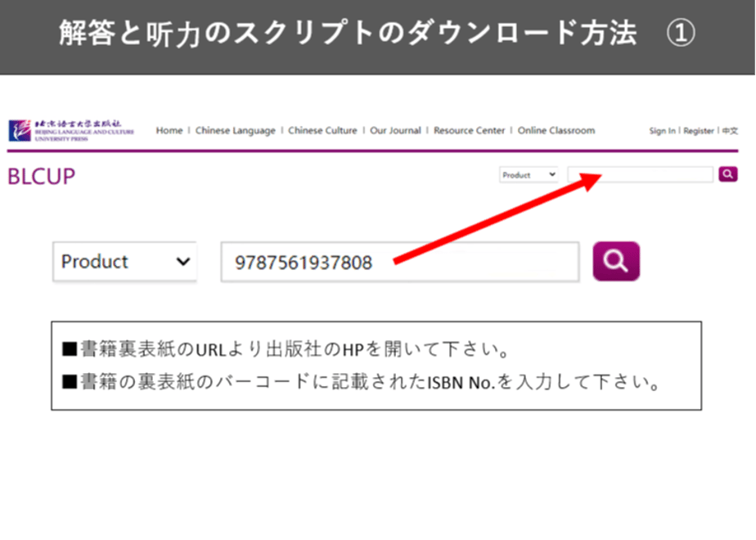The width and height of the screenshot is (756, 540).
Task: Click the small search field in header
Action: pos(641,174)
